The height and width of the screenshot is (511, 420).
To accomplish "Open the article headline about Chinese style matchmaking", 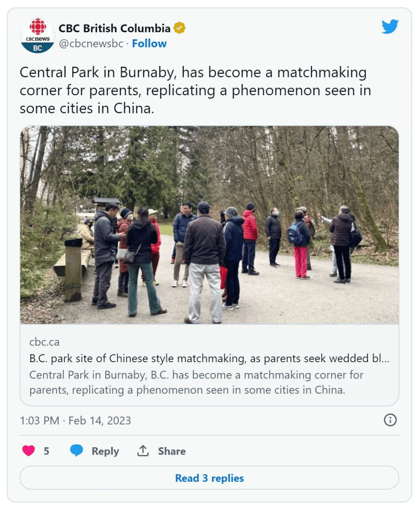I will [x=209, y=358].
